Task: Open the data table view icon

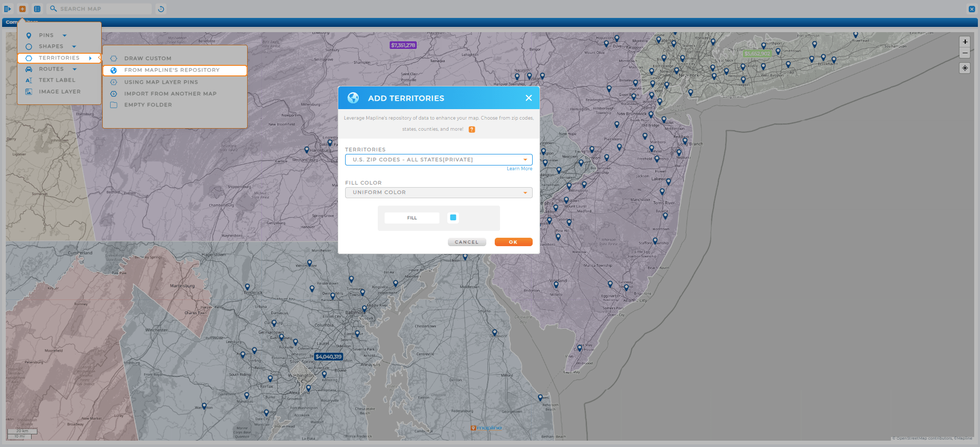Action: coord(37,9)
